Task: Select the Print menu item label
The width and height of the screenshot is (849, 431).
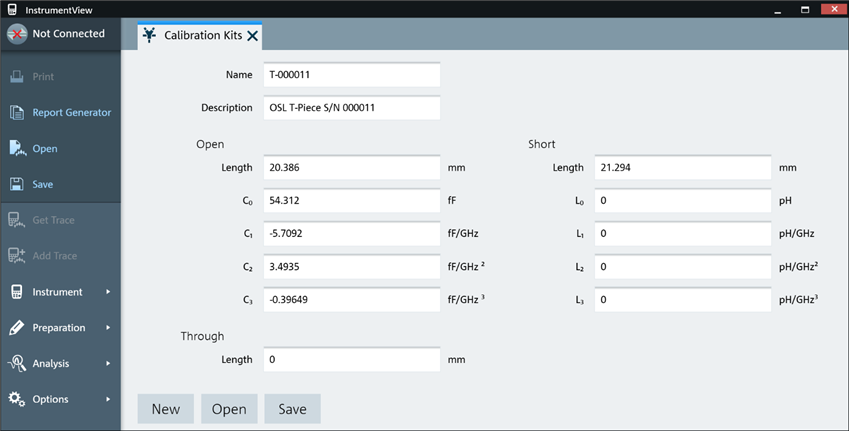Action: 43,77
